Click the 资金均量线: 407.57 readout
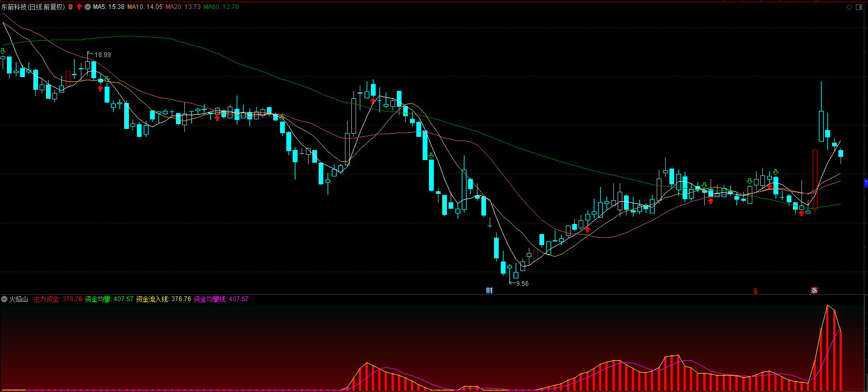Viewport: 868px width, 392px height. coord(221,299)
